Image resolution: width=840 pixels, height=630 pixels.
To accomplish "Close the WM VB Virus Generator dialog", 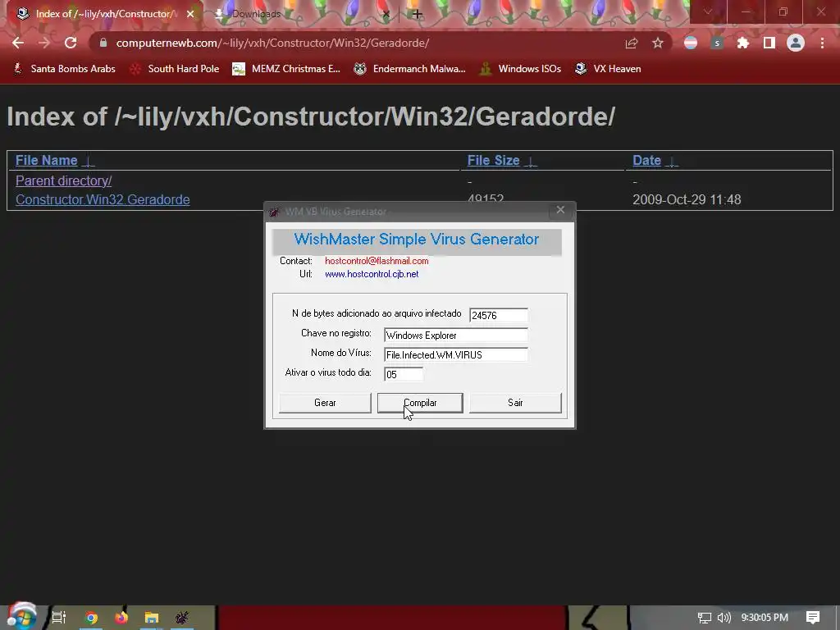I will (560, 210).
